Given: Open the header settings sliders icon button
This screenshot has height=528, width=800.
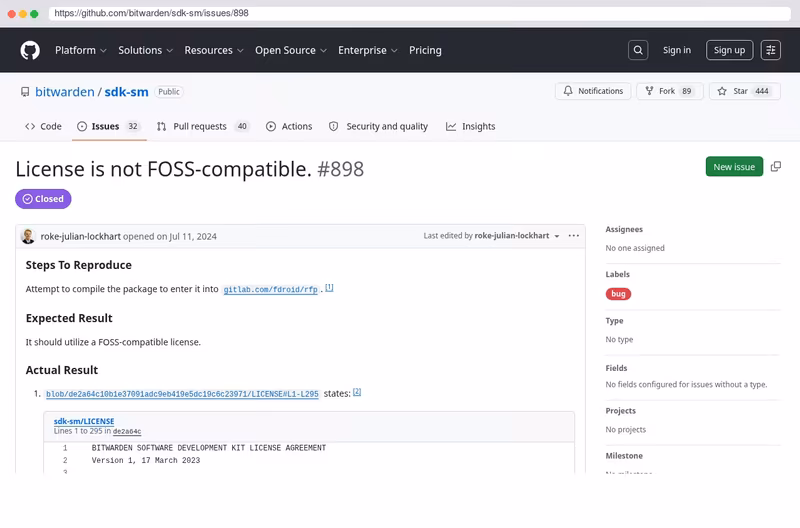Looking at the screenshot, I should [x=770, y=50].
